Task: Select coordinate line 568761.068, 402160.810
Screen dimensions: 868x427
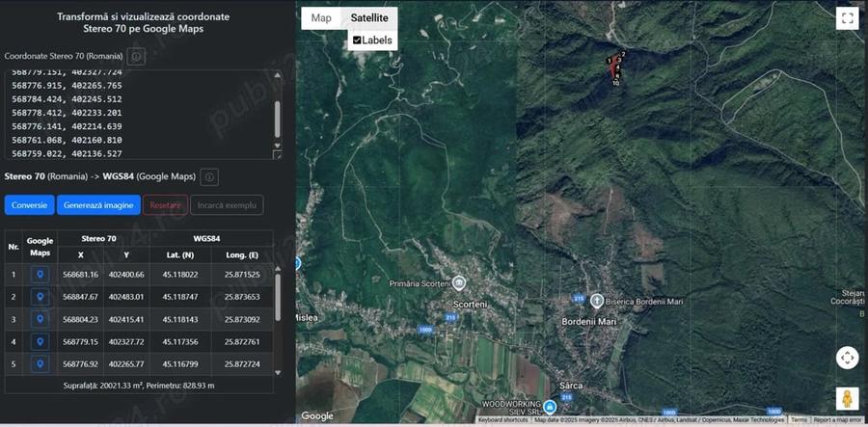Action: [x=67, y=140]
